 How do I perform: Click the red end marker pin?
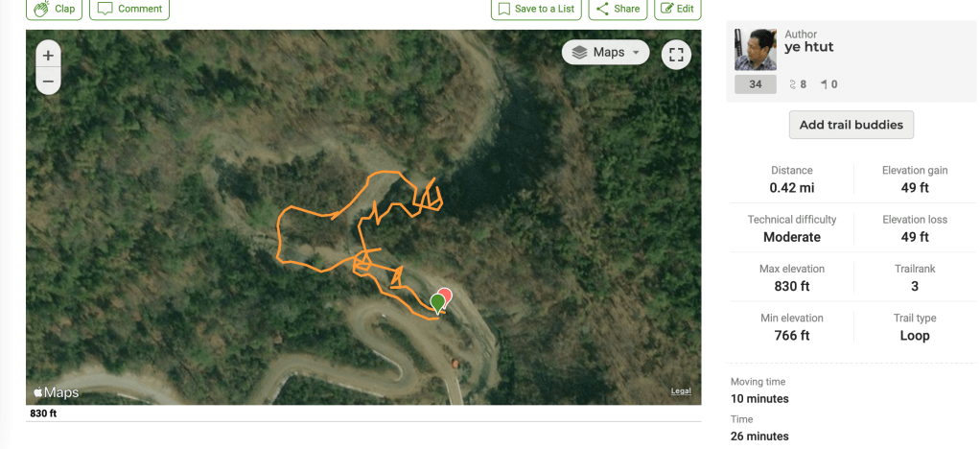pos(445,295)
